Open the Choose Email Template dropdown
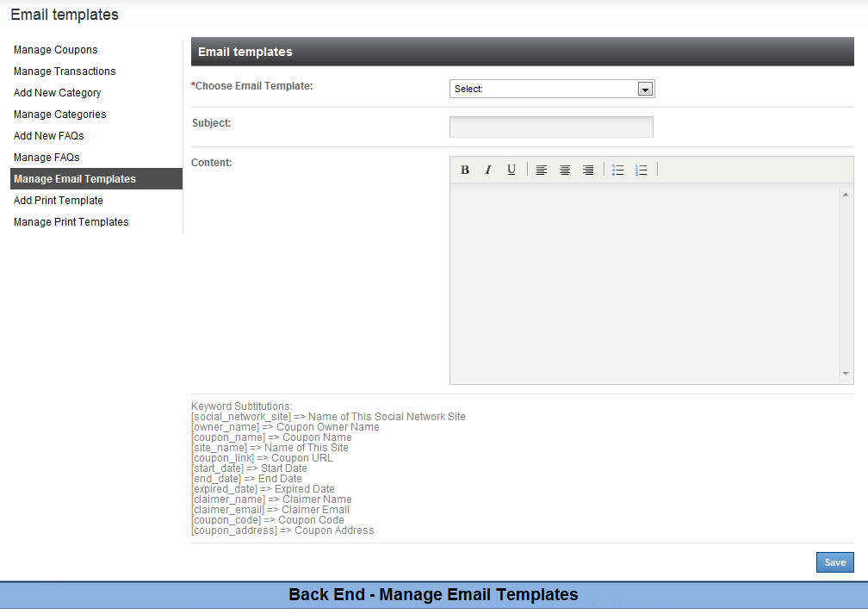 552,89
